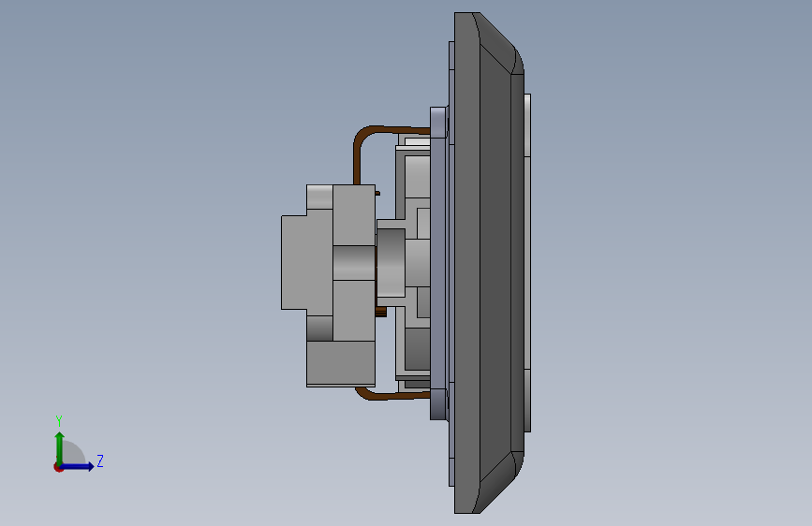Click the blue Z axis arrow of the triad
Viewport: 812px width, 526px height.
78,466
